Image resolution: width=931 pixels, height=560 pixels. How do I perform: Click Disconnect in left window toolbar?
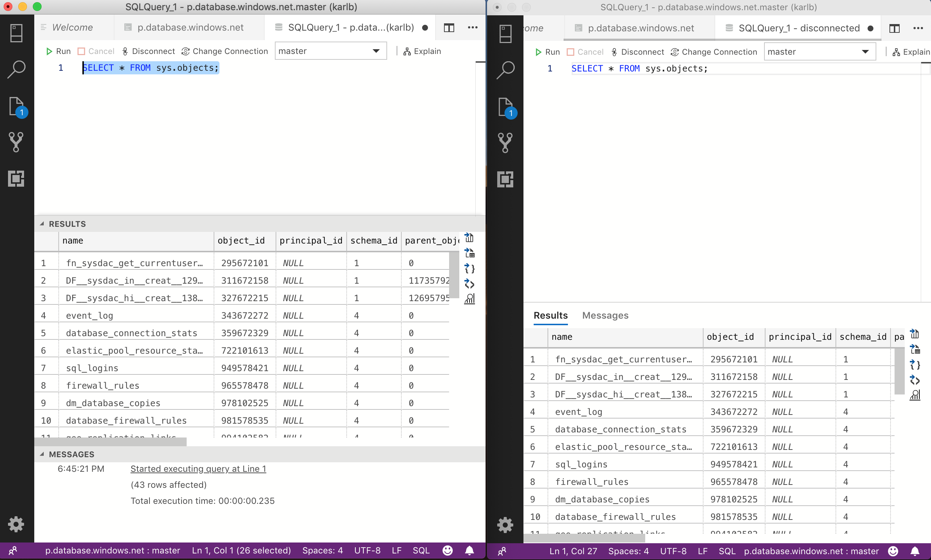tap(149, 51)
